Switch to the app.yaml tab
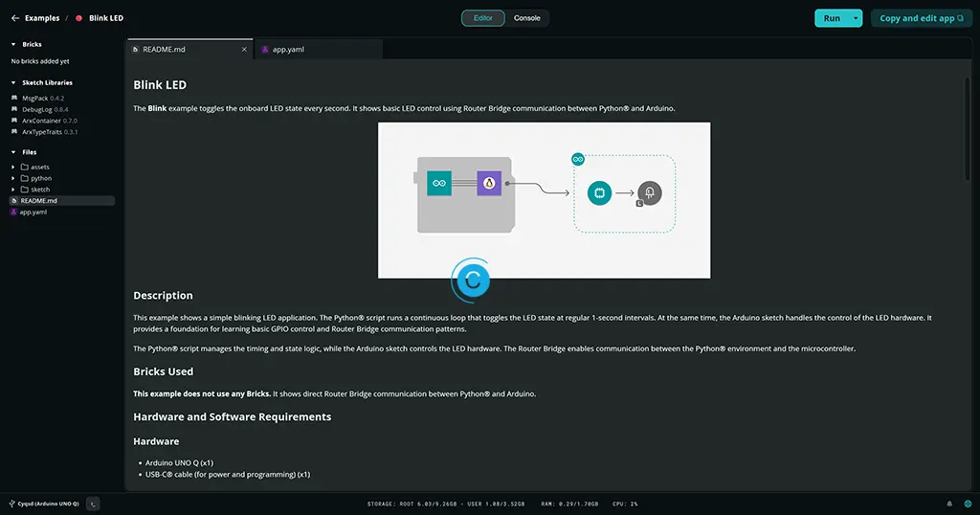The height and width of the screenshot is (515, 980). point(288,50)
